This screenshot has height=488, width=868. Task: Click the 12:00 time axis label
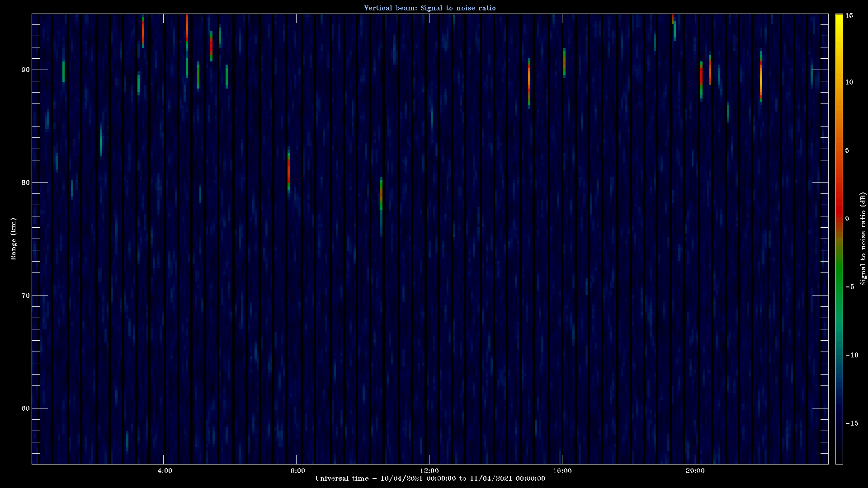pos(429,470)
